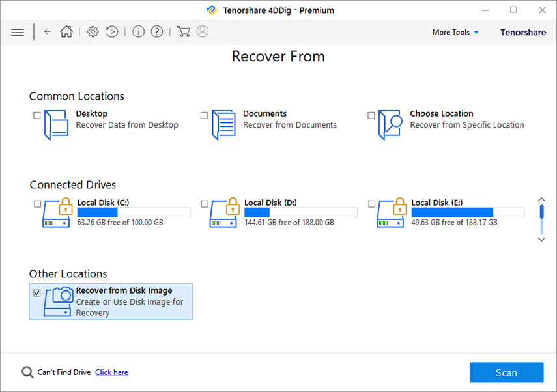Viewport: 557px width, 392px height.
Task: Click "Create or Use Disk Image for Recovery" text
Action: (x=130, y=307)
